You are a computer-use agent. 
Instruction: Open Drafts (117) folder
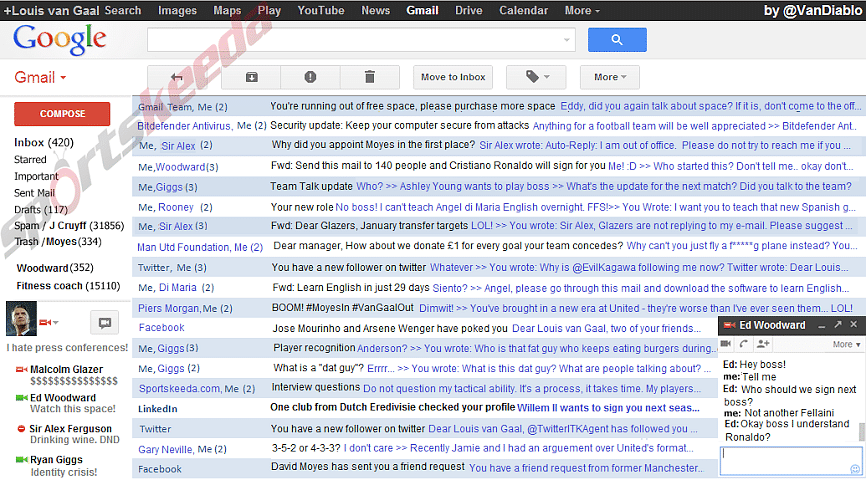tap(41, 209)
